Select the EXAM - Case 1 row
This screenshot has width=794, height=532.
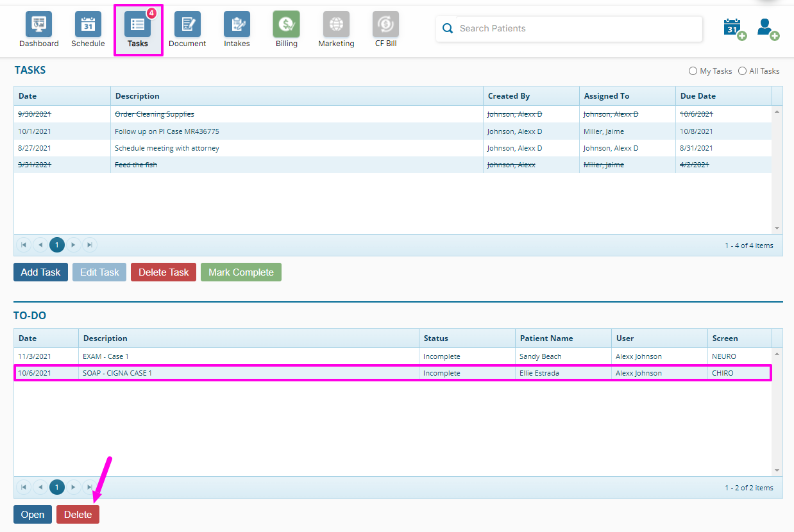pyautogui.click(x=393, y=356)
